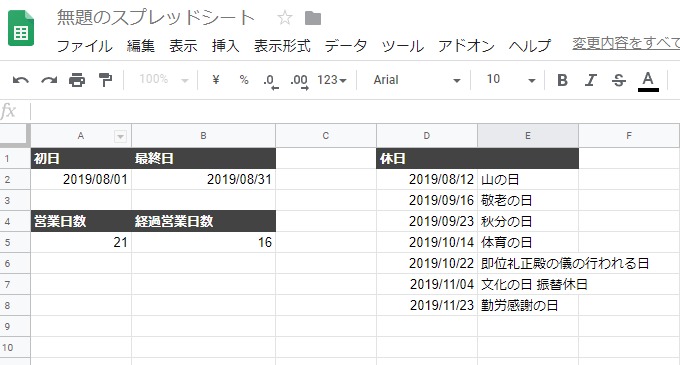Click the formula bar input field
680x365 pixels.
356,112
